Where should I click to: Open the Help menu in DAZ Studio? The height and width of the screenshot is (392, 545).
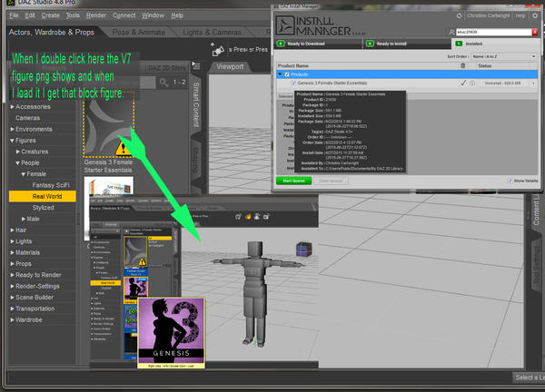point(177,15)
